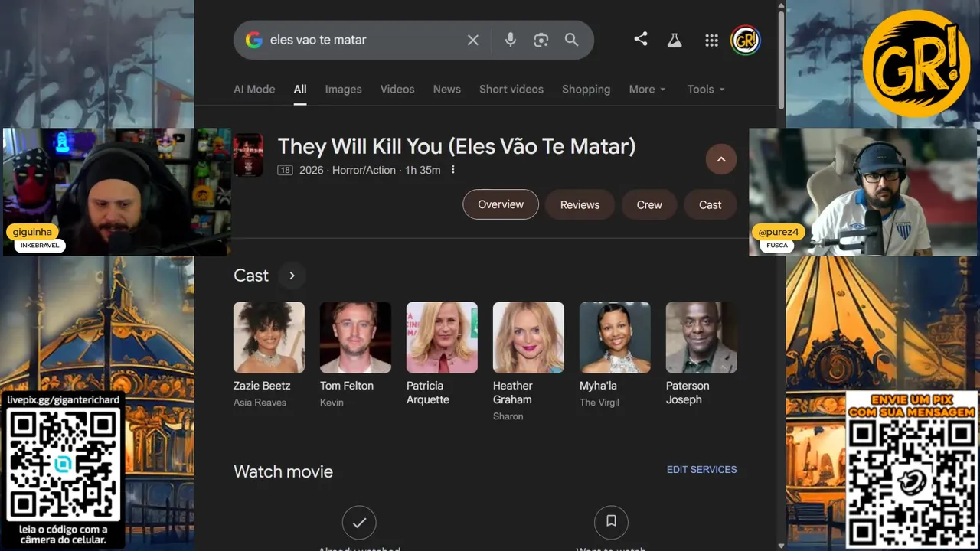The width and height of the screenshot is (980, 551).
Task: Open the Google apps grid
Action: (x=711, y=41)
